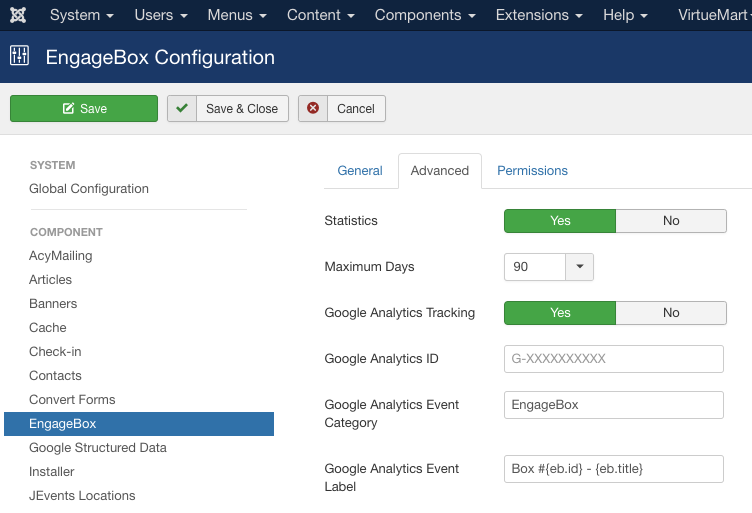Open the Maximum Days dropdown arrow

579,267
